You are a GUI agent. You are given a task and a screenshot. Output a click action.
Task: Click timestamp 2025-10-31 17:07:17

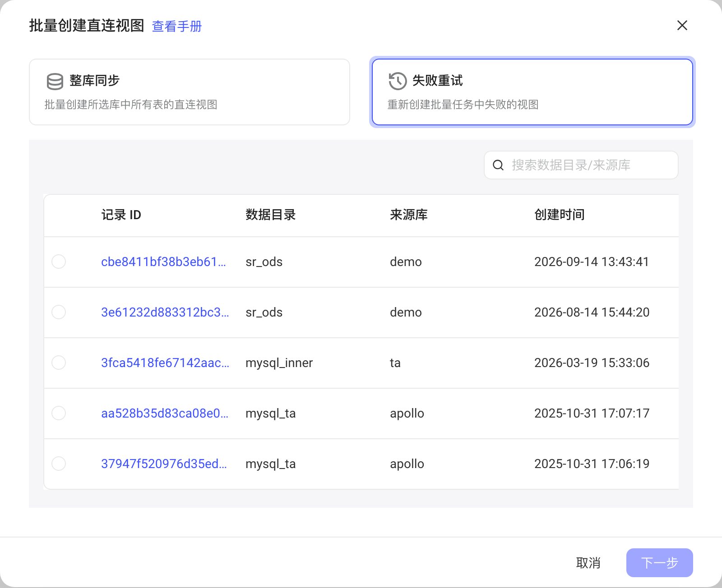click(592, 413)
